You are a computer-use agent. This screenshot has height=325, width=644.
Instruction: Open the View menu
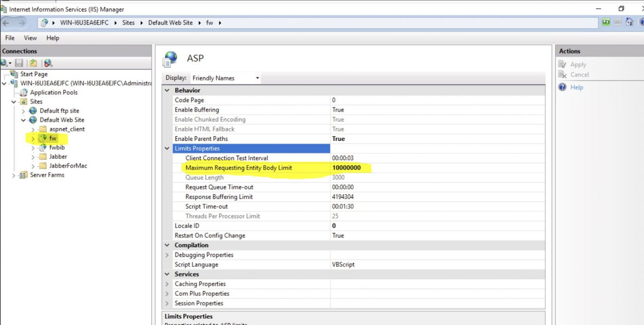[30, 38]
